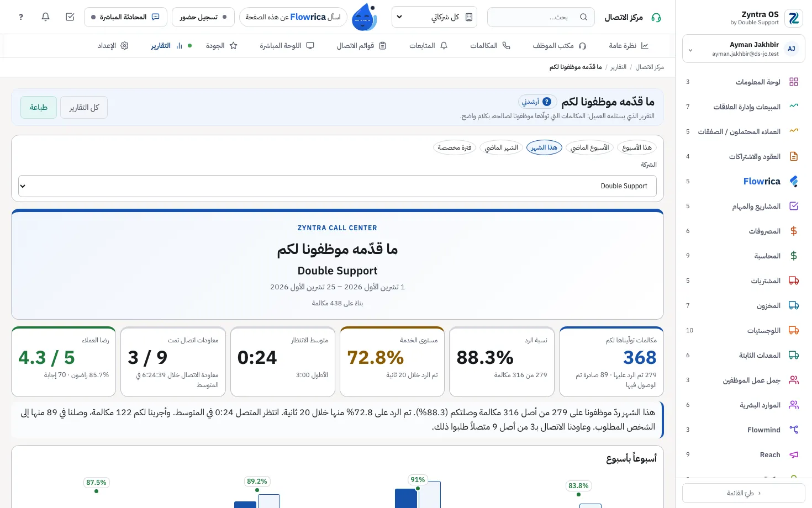Open اللوحة المباشرة tab
Screen dimensions: 812x508
pos(287,46)
